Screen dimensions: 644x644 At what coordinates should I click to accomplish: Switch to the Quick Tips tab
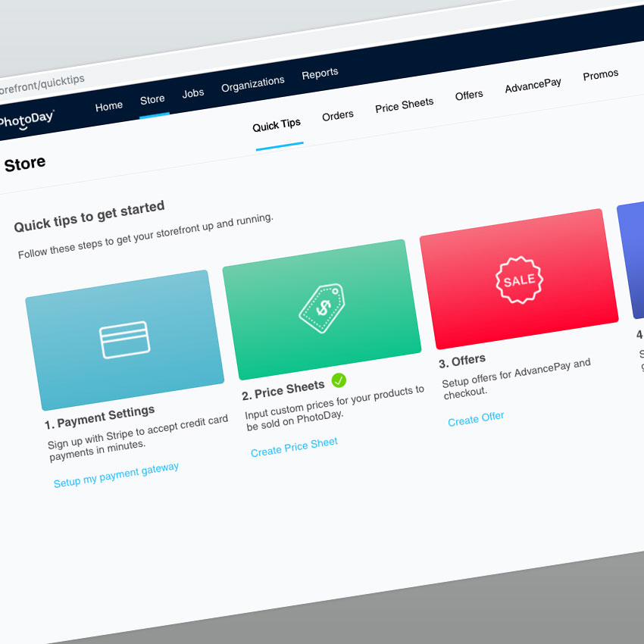click(x=277, y=125)
